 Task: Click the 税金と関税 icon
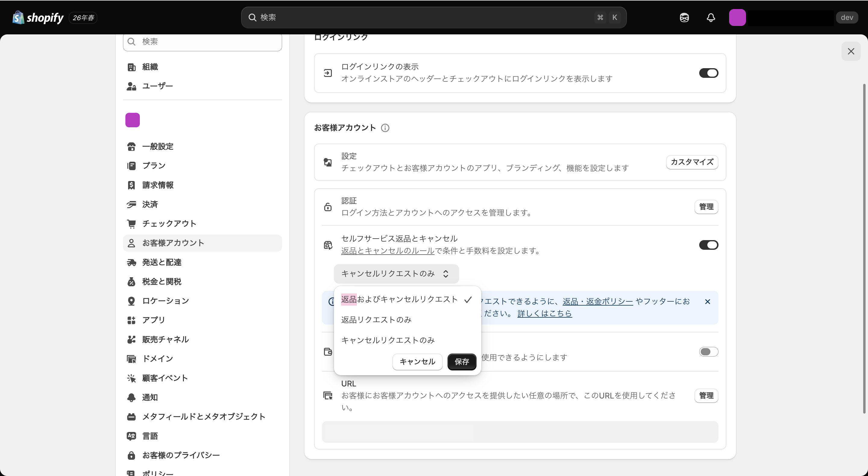pyautogui.click(x=131, y=282)
